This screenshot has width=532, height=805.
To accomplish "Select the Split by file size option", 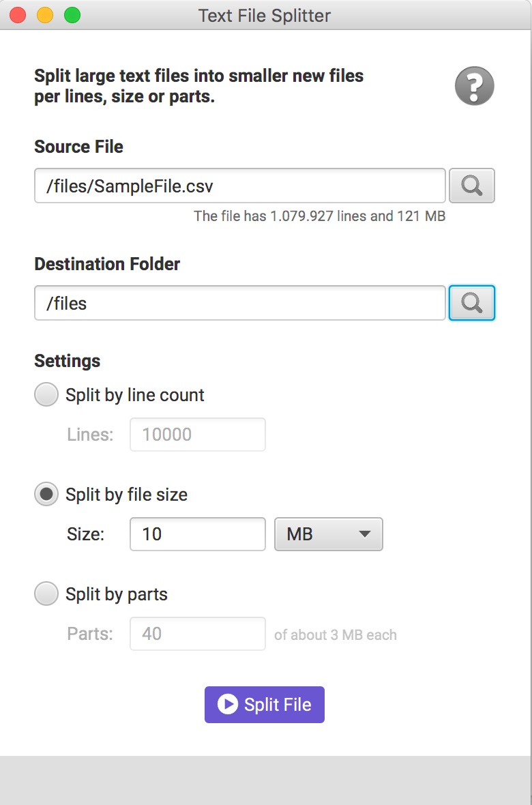I will 46,495.
